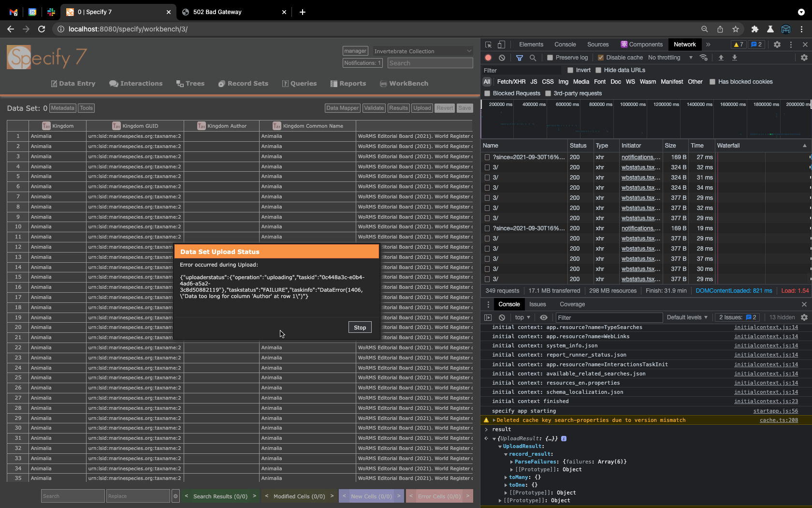812x508 pixels.
Task: Click the Invertebrate Collection search field
Action: click(430, 63)
